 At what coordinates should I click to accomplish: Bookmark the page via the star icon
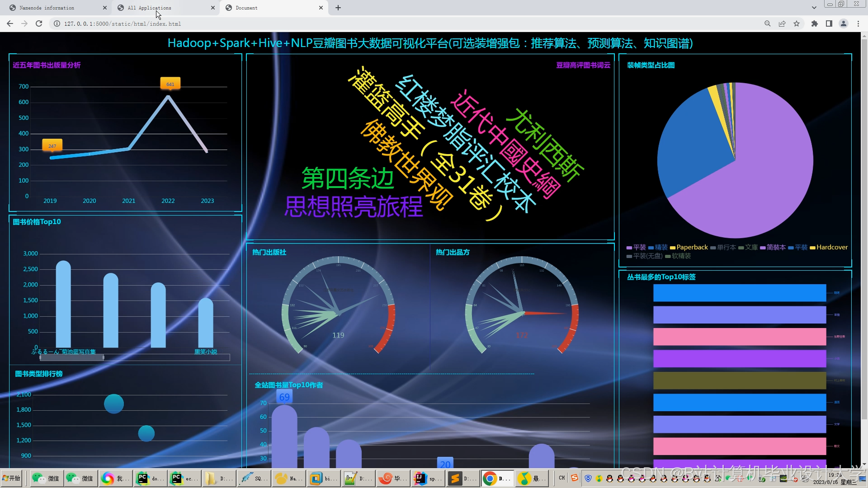pos(797,23)
